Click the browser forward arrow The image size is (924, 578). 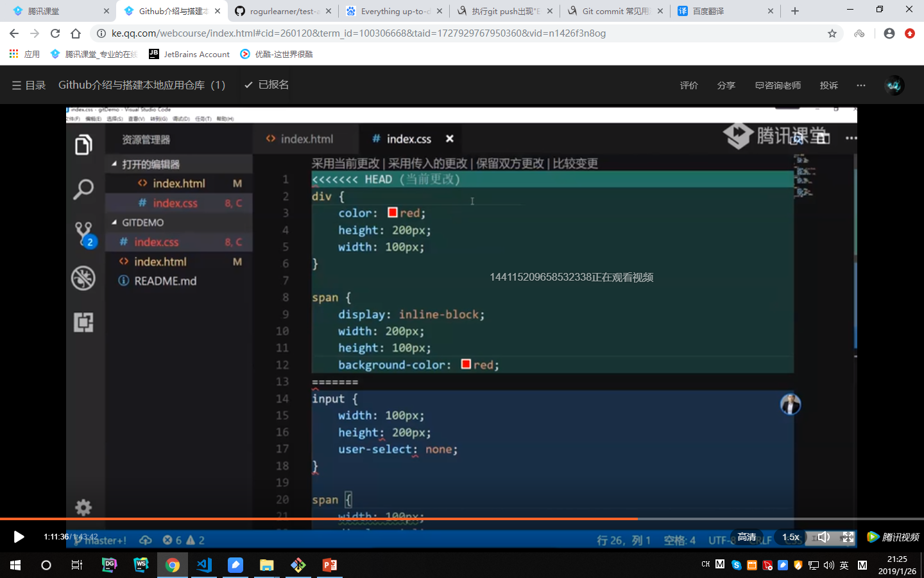[x=35, y=33]
